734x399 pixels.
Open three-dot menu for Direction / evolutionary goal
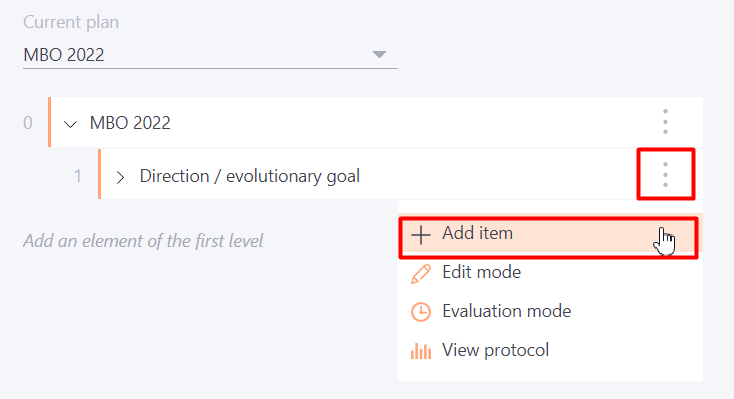point(665,175)
